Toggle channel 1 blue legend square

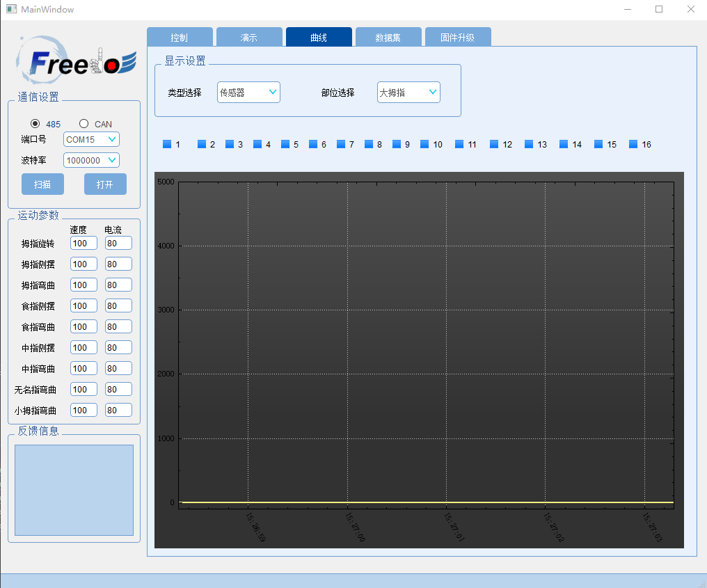coord(167,144)
